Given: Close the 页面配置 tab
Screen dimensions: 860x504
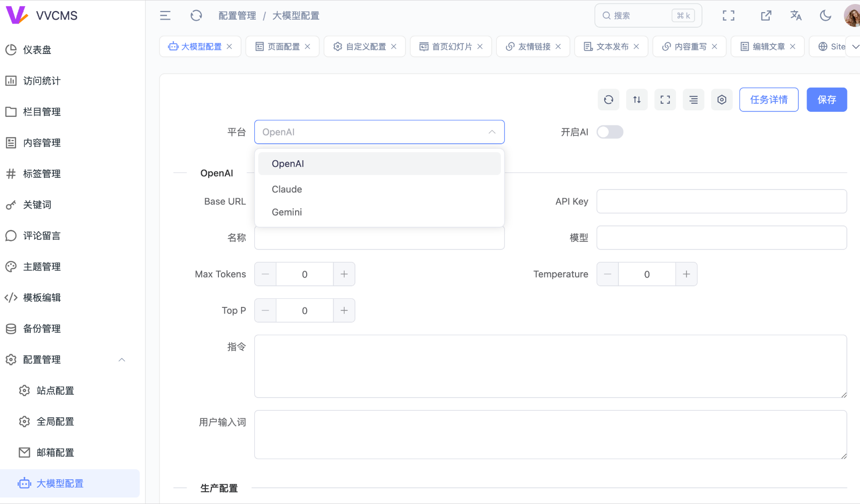Looking at the screenshot, I should tap(308, 46).
